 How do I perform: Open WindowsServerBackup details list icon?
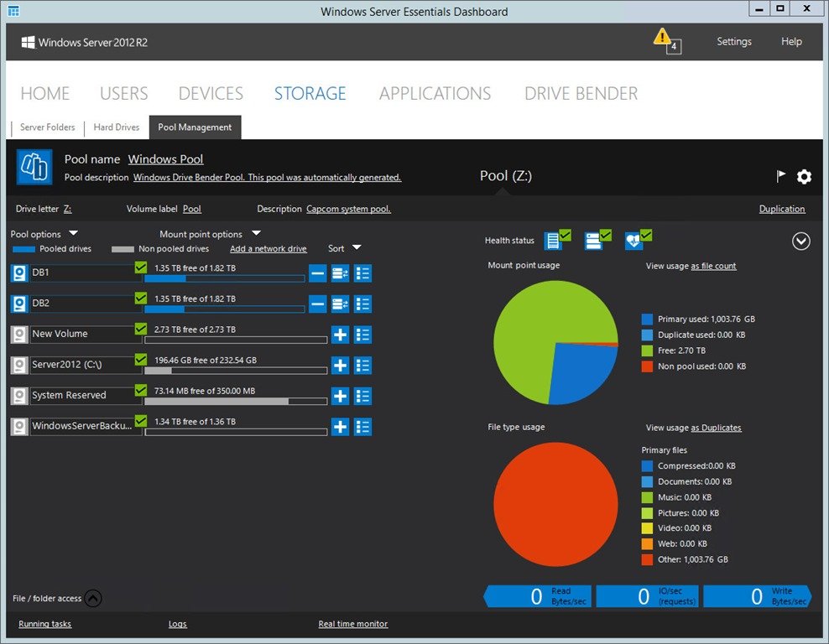[362, 426]
